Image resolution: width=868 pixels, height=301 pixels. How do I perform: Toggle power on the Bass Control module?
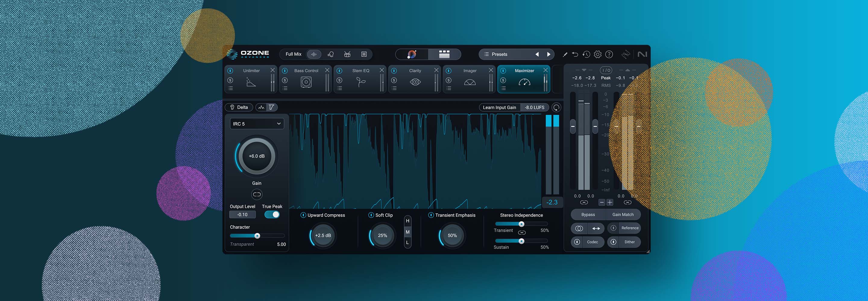click(285, 71)
